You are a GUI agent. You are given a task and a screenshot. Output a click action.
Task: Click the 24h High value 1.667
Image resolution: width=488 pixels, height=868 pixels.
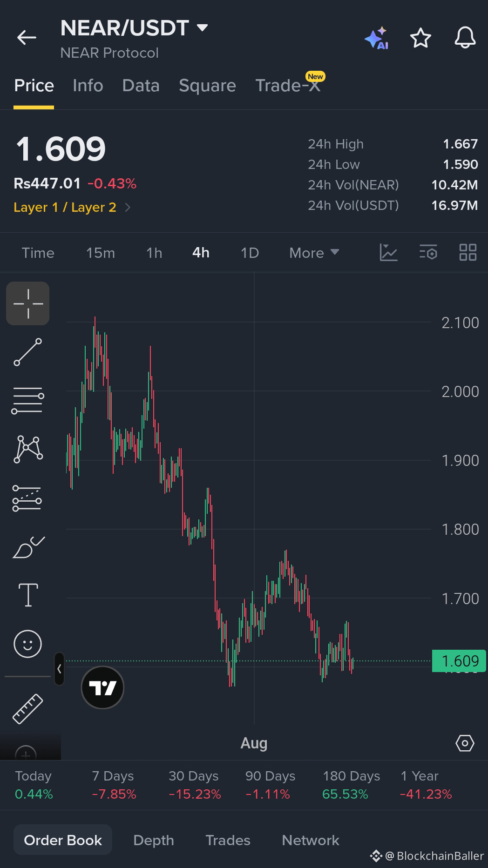pyautogui.click(x=460, y=144)
